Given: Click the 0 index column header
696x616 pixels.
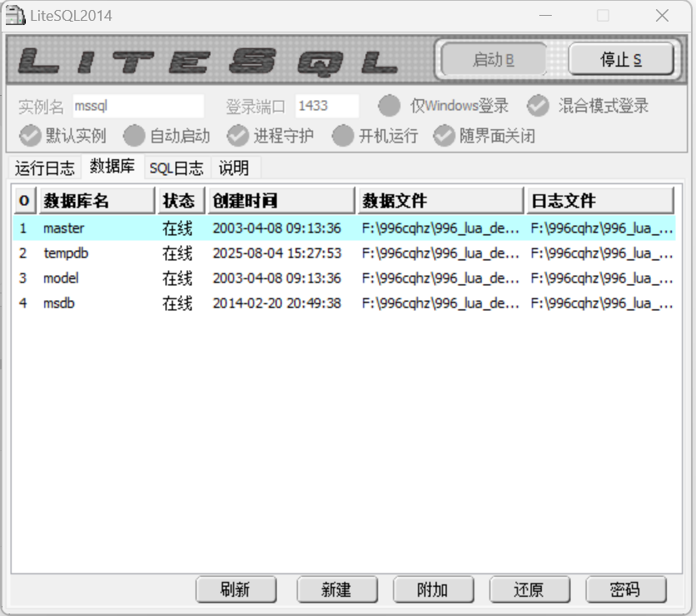Looking at the screenshot, I should pyautogui.click(x=24, y=201).
